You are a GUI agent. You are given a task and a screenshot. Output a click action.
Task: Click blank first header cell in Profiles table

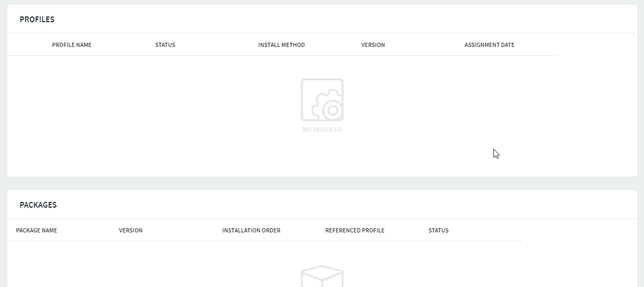point(25,45)
